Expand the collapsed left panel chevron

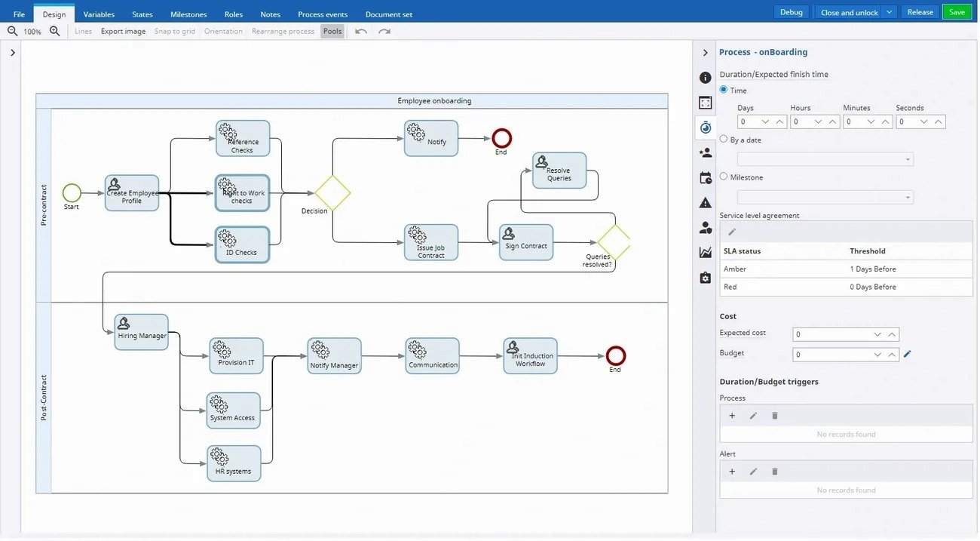[x=13, y=53]
